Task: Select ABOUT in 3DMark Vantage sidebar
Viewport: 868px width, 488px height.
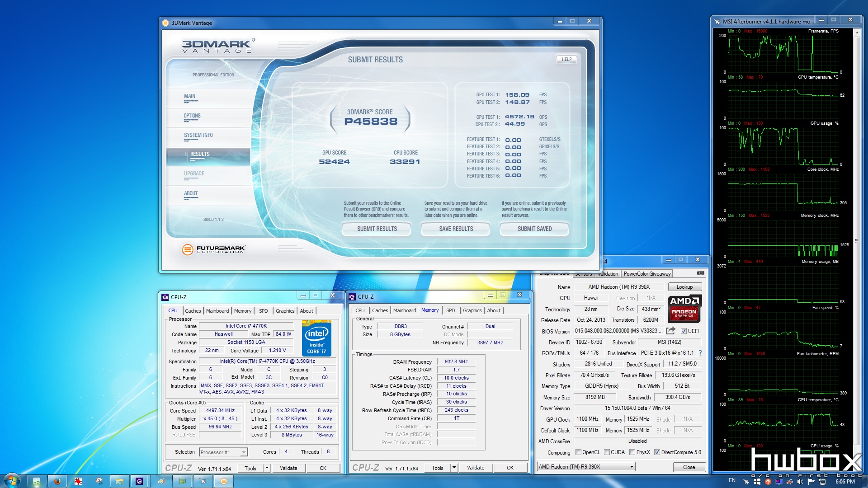Action: (x=191, y=194)
